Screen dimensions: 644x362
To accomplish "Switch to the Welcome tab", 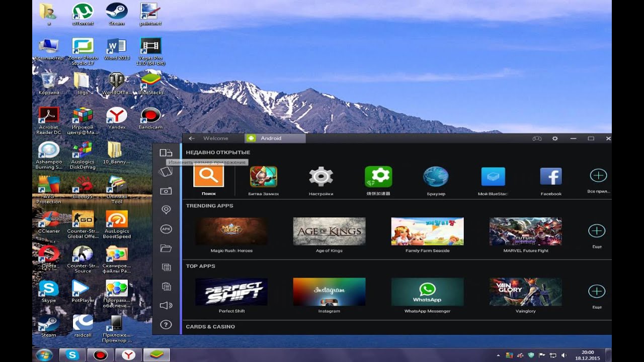I will tap(215, 138).
